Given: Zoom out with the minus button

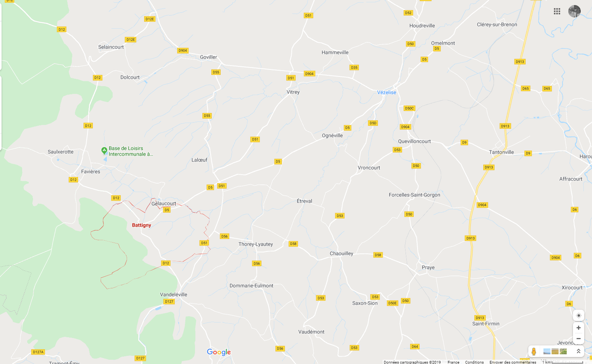Looking at the screenshot, I should 578,339.
